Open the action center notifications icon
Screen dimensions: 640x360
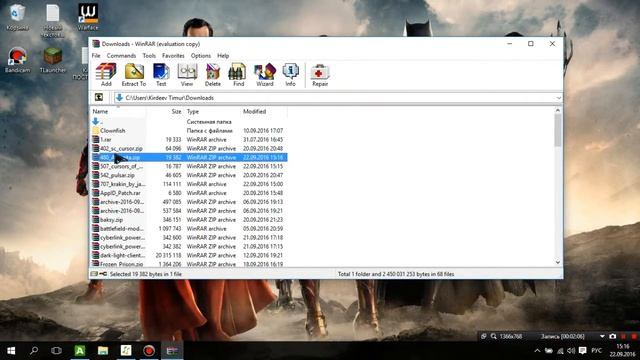pos(582,351)
